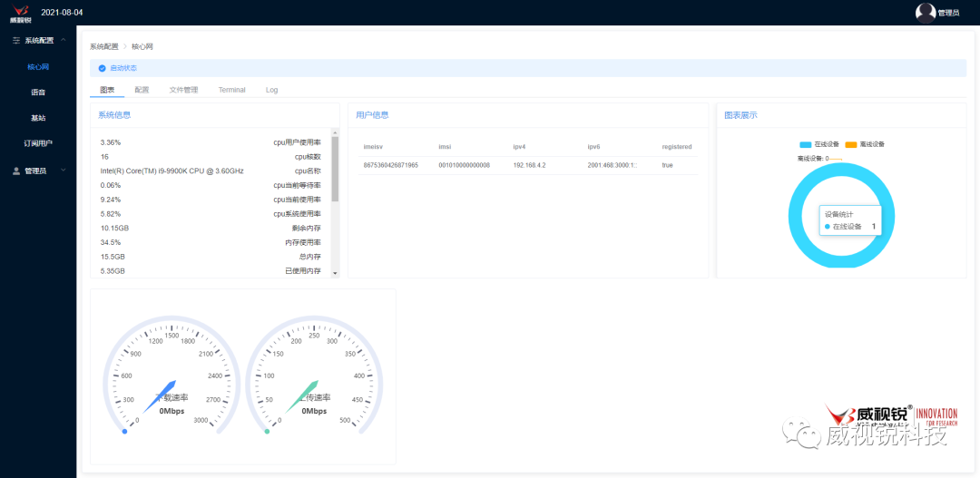Click the imeisv column header

tap(373, 147)
